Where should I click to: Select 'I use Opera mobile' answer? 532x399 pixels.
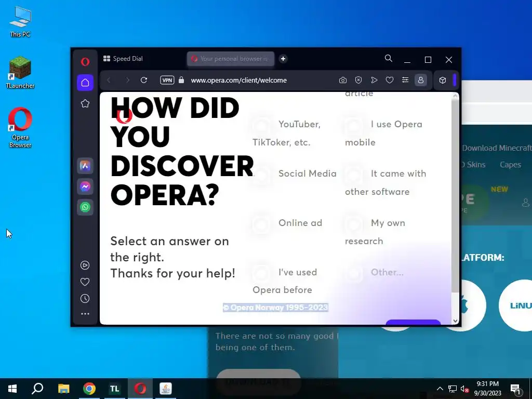pyautogui.click(x=383, y=133)
